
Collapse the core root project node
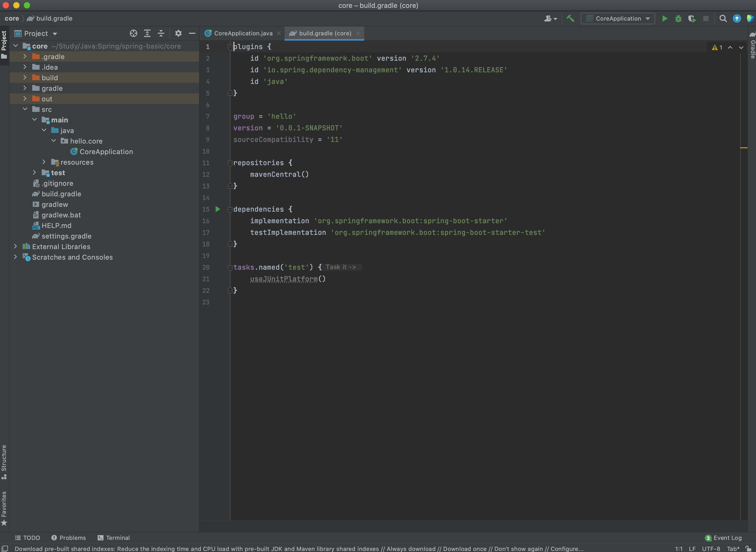pos(15,46)
